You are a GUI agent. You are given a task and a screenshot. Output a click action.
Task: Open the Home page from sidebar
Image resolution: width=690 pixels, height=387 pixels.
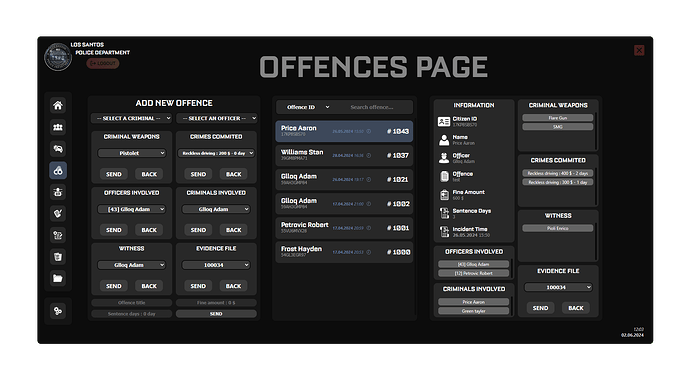coord(58,105)
